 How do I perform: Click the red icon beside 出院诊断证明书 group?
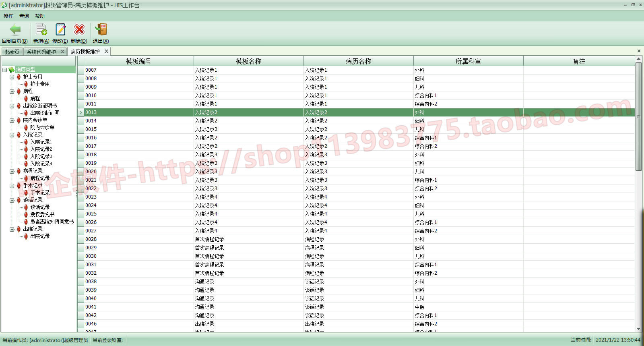pos(19,106)
